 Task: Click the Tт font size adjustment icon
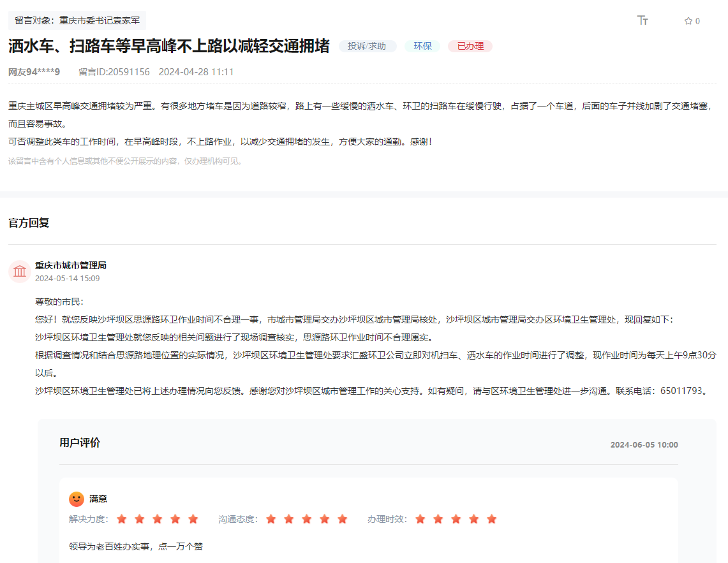tap(643, 20)
